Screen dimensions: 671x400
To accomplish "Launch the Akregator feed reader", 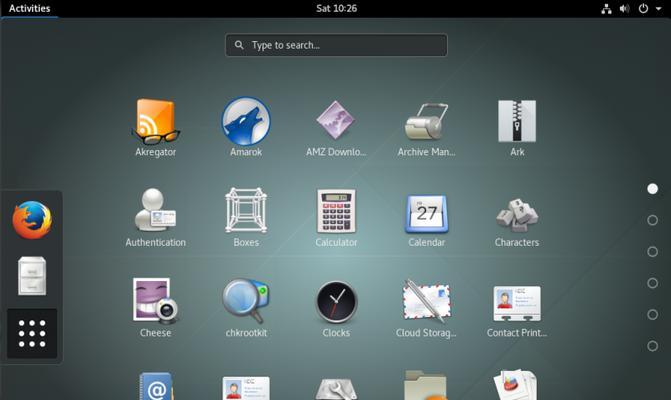I will 155,122.
